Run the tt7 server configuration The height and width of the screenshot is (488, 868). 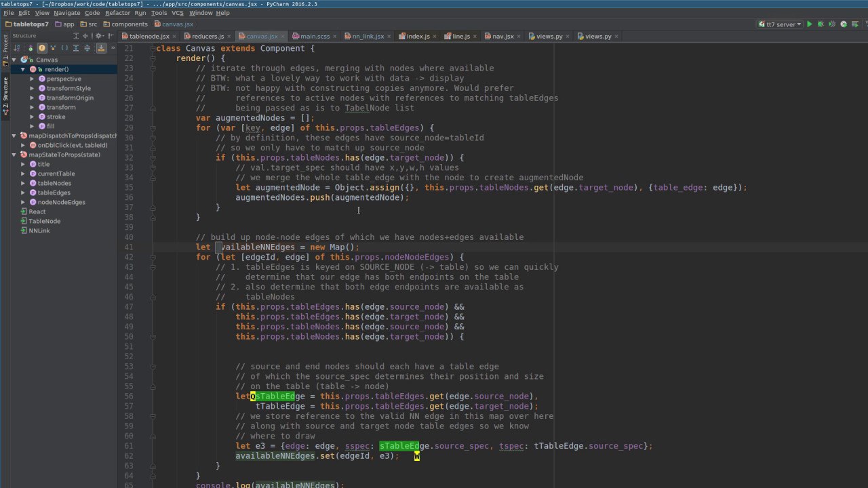point(809,24)
